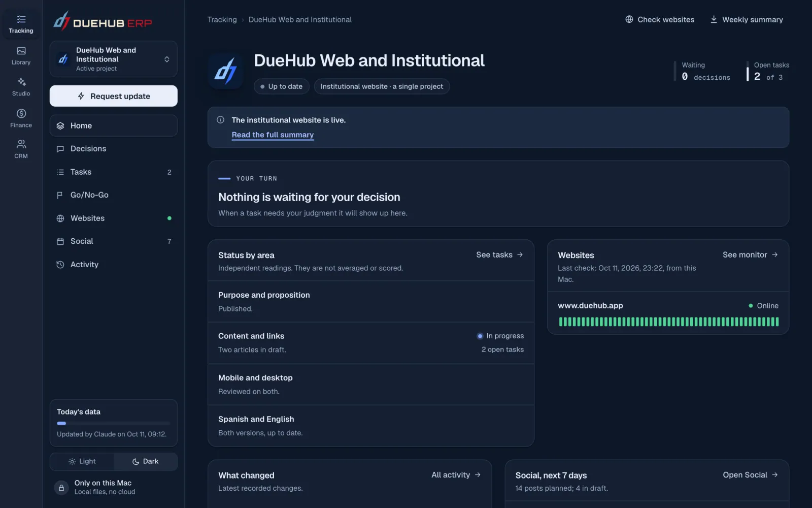The height and width of the screenshot is (508, 812).
Task: Click the 2 open tasks label
Action: pyautogui.click(x=502, y=350)
